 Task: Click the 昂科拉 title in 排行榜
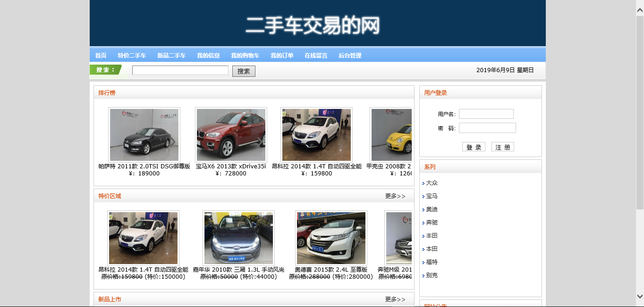[x=316, y=166]
